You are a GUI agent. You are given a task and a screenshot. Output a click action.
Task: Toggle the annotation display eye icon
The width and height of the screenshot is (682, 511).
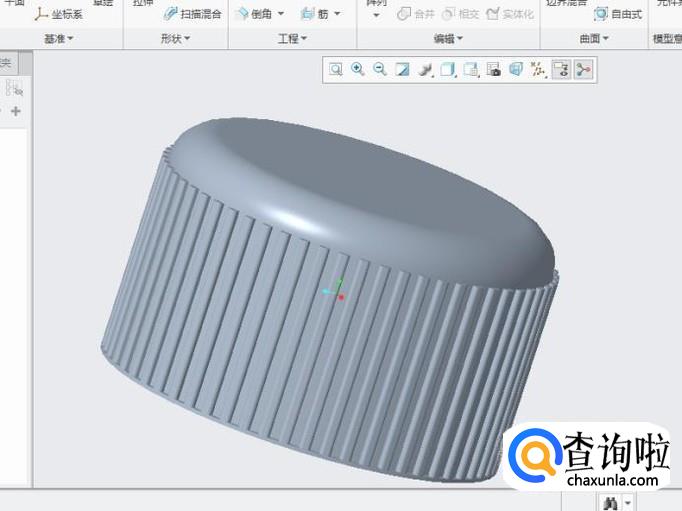click(x=561, y=70)
